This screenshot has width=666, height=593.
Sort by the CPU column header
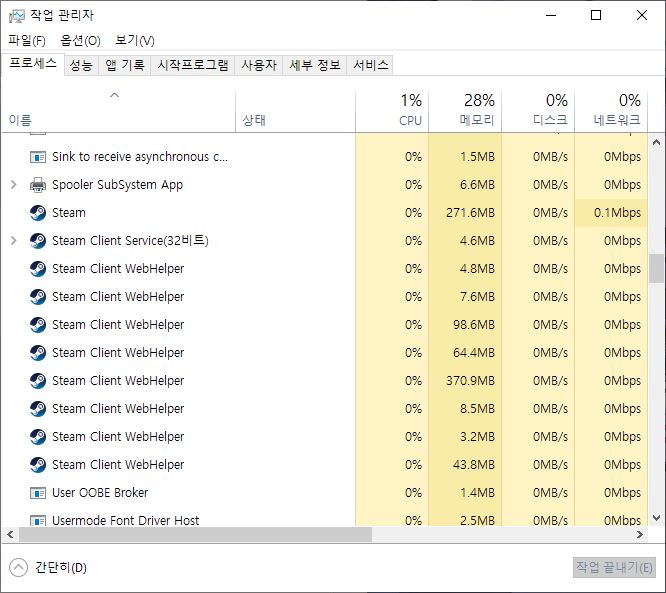click(392, 111)
